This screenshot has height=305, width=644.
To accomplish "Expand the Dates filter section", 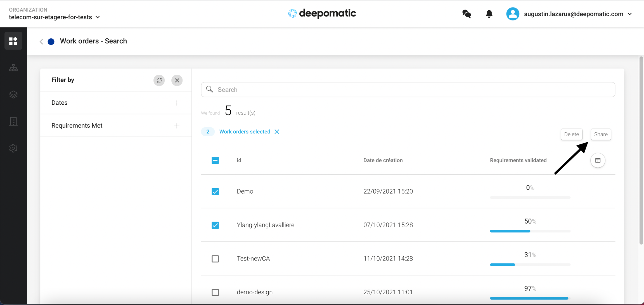I will [177, 103].
